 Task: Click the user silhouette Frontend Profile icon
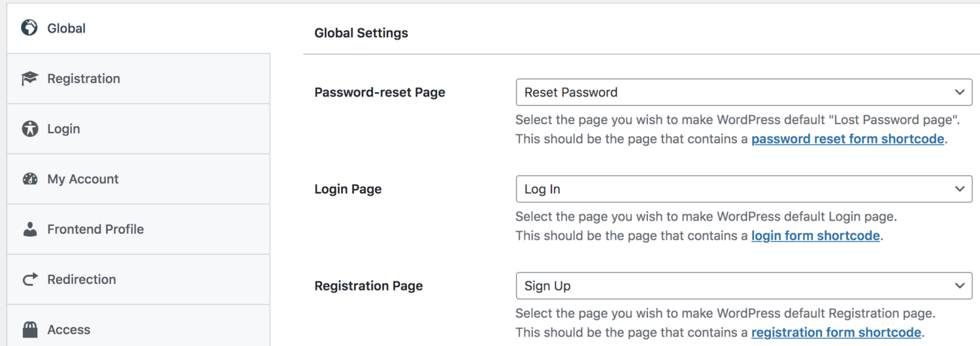pos(30,229)
